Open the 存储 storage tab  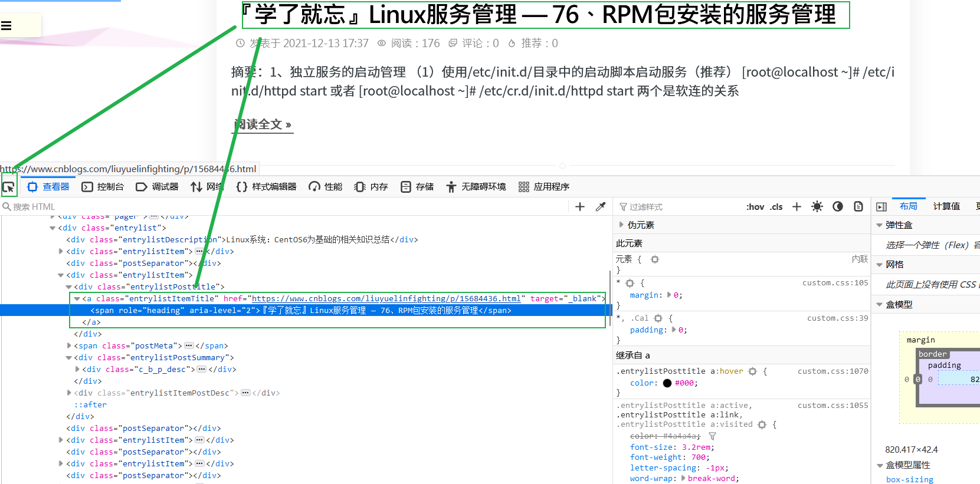pyautogui.click(x=417, y=187)
